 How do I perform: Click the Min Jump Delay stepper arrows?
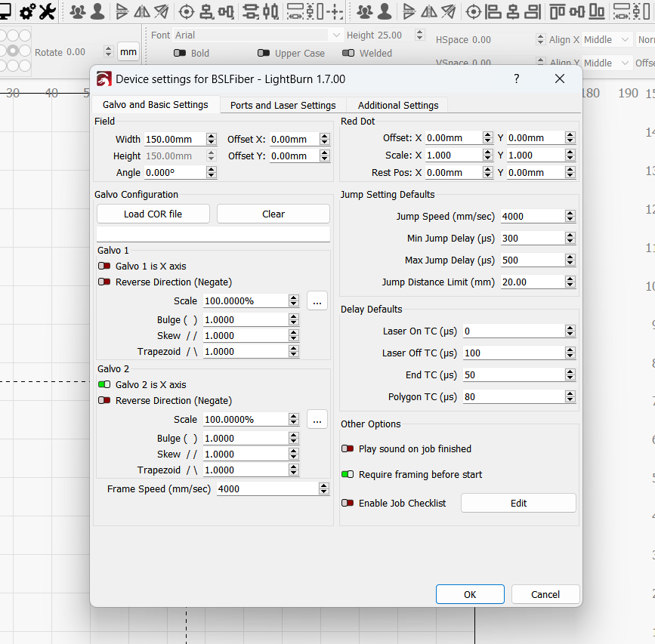click(570, 238)
